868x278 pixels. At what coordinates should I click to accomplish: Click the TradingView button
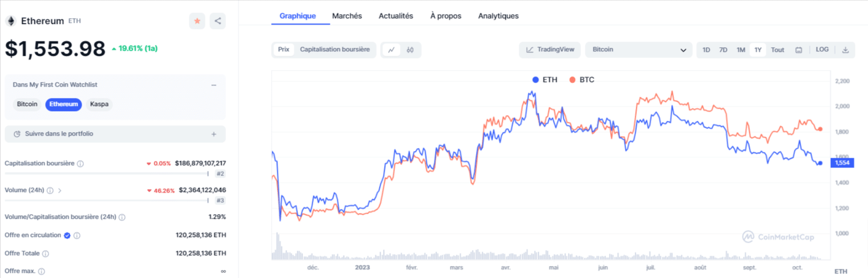coord(550,50)
